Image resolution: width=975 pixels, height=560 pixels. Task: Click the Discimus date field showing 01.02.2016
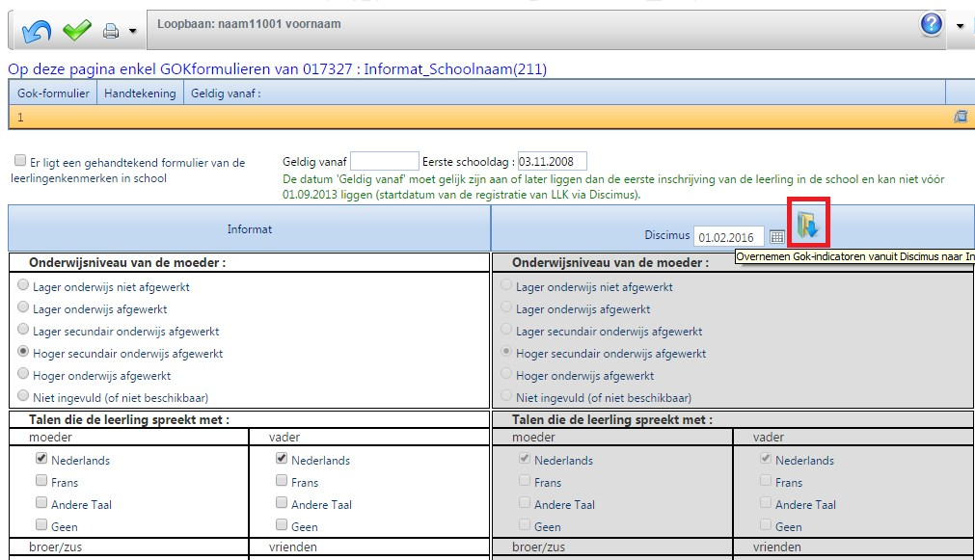point(729,237)
